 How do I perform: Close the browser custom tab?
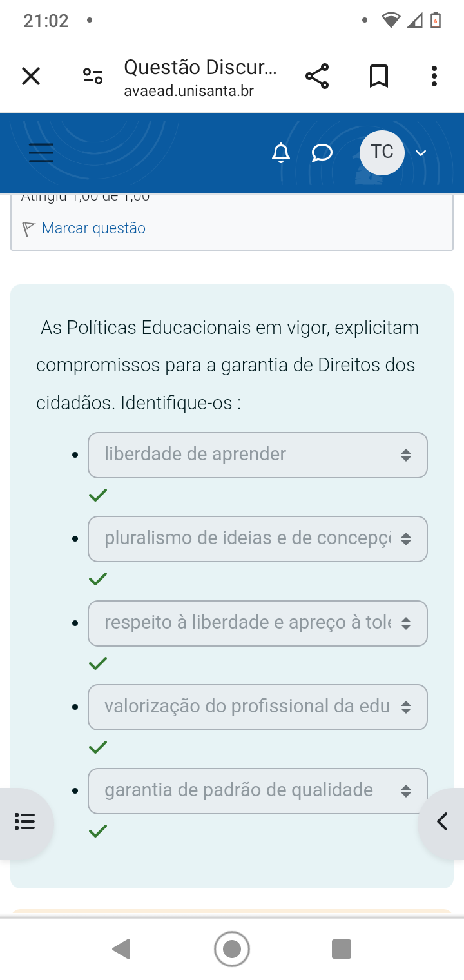click(31, 77)
